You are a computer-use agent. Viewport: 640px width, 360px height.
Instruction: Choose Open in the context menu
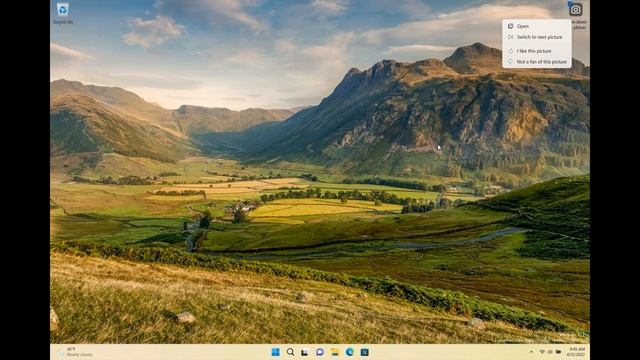point(537,26)
